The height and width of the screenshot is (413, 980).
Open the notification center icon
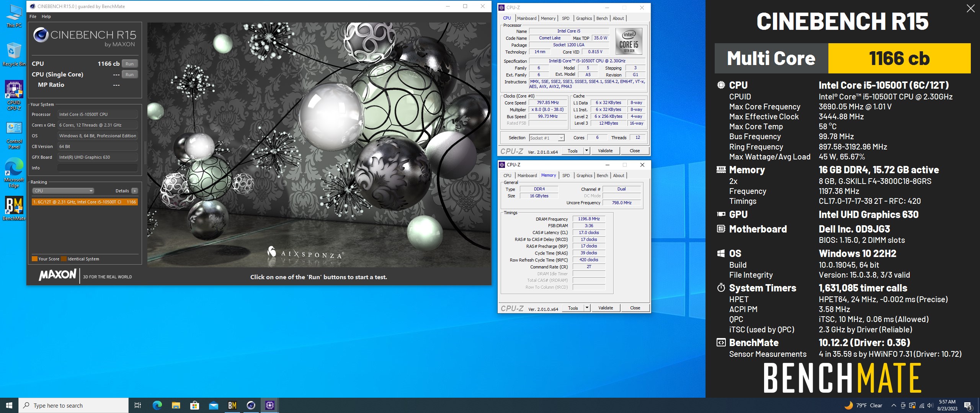pos(968,405)
